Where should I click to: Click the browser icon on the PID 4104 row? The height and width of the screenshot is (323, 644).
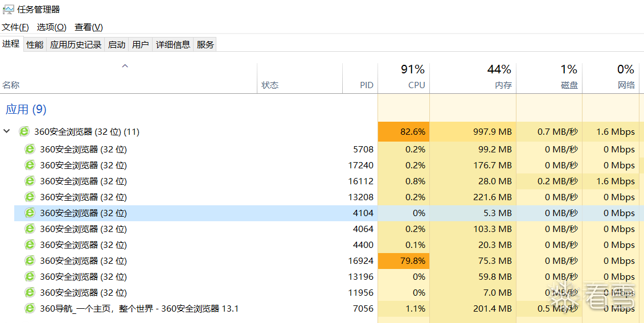point(30,213)
